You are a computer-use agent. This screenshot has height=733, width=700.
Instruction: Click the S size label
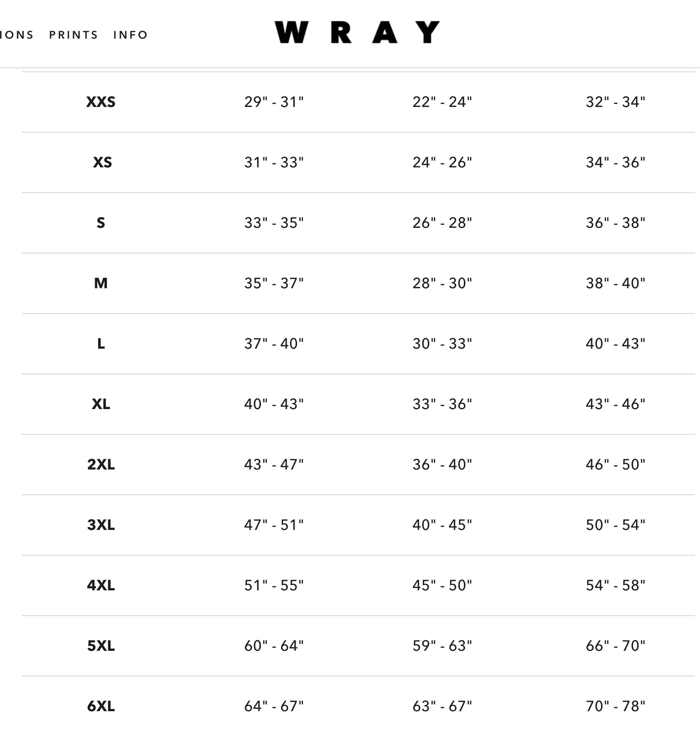(x=101, y=223)
